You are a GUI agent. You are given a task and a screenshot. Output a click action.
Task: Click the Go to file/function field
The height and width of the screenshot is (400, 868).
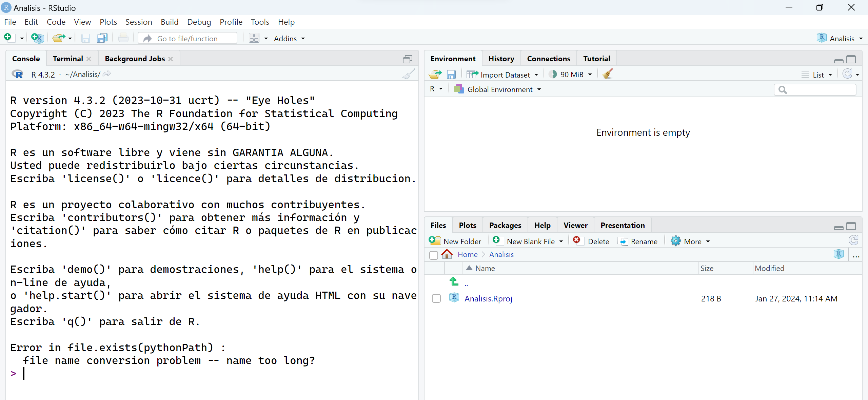(187, 39)
